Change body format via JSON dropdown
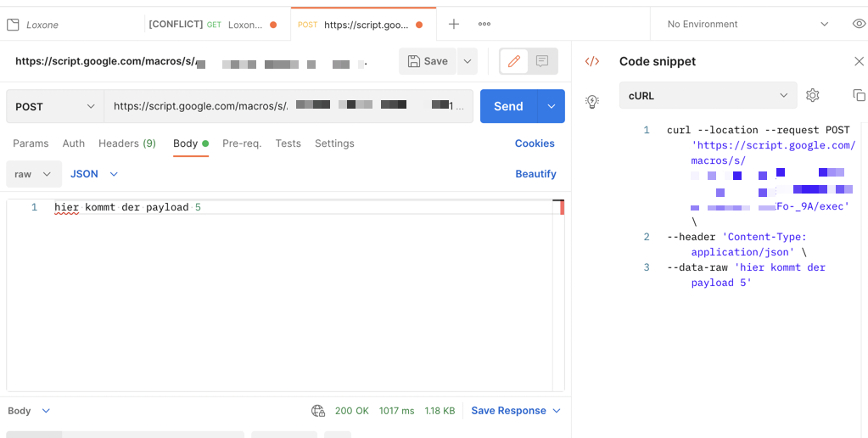Image resolution: width=868 pixels, height=438 pixels. [x=94, y=174]
